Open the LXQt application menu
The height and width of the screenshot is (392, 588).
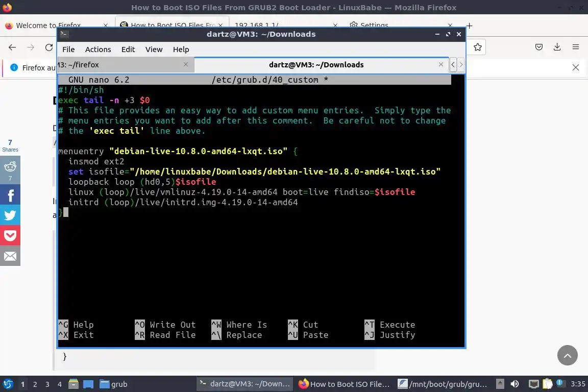tap(8, 384)
